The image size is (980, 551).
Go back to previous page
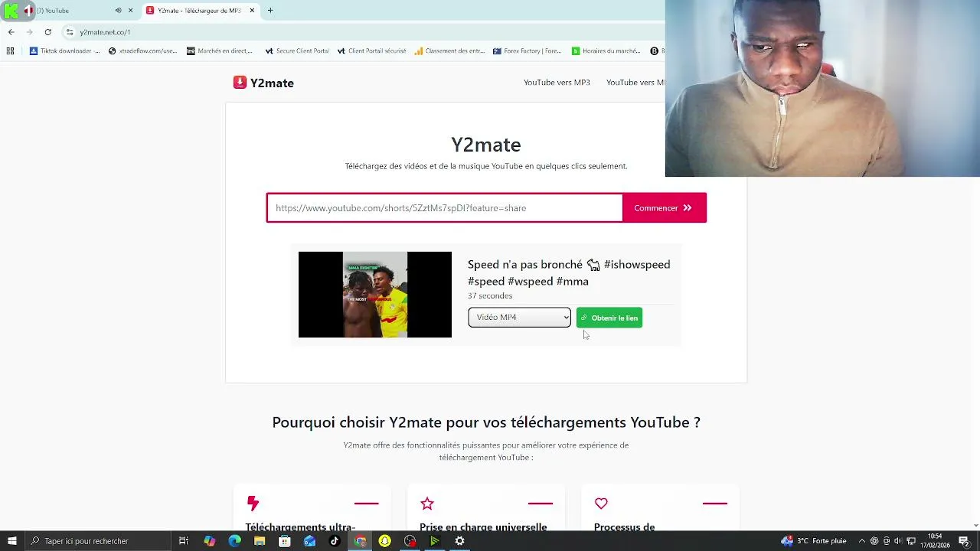pyautogui.click(x=11, y=32)
